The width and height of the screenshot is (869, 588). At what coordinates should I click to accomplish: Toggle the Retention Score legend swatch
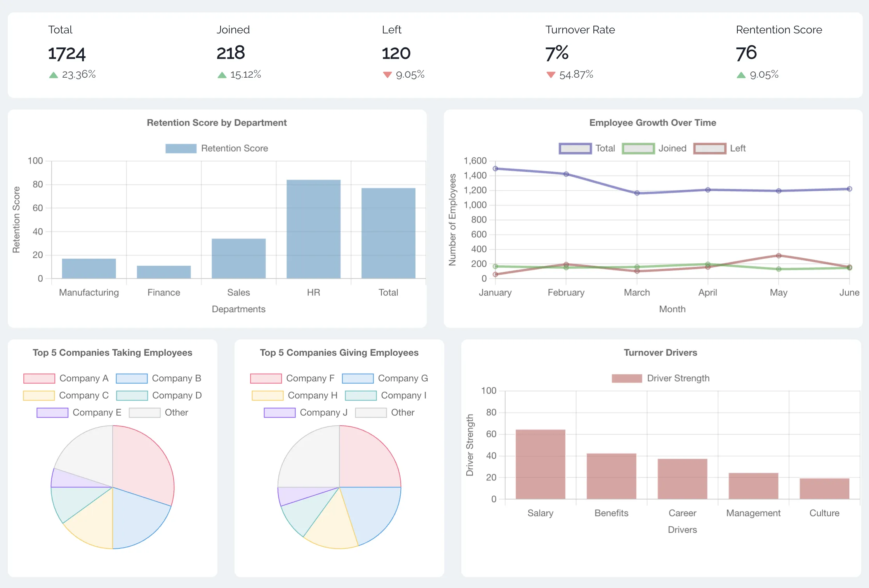181,148
